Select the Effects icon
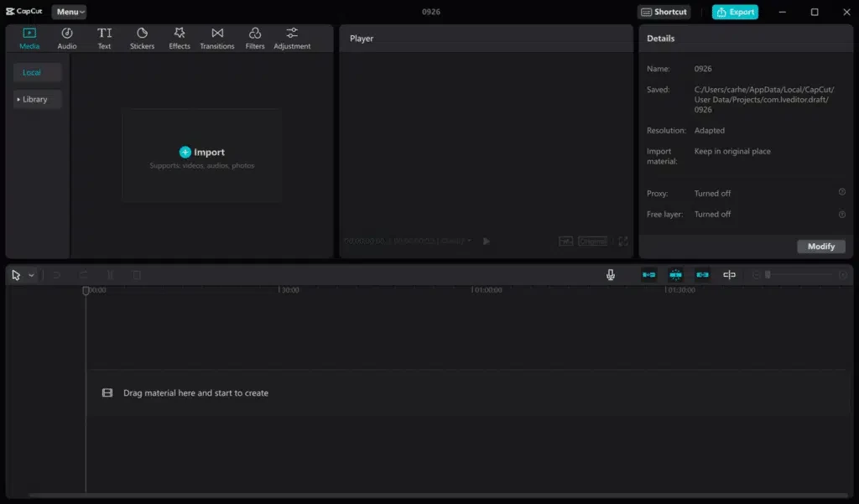Image resolution: width=859 pixels, height=504 pixels. click(x=180, y=38)
